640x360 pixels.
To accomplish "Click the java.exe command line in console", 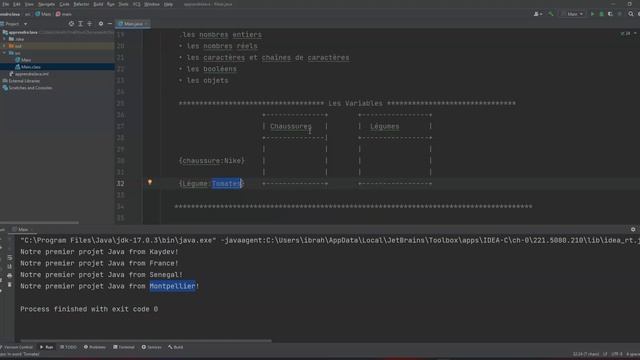I will pyautogui.click(x=330, y=240).
